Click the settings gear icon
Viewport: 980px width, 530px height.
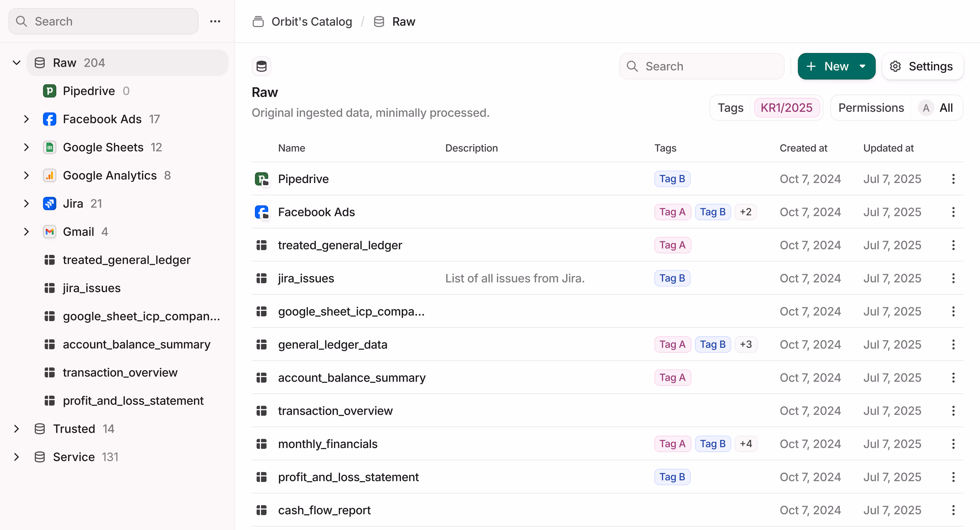pos(895,66)
